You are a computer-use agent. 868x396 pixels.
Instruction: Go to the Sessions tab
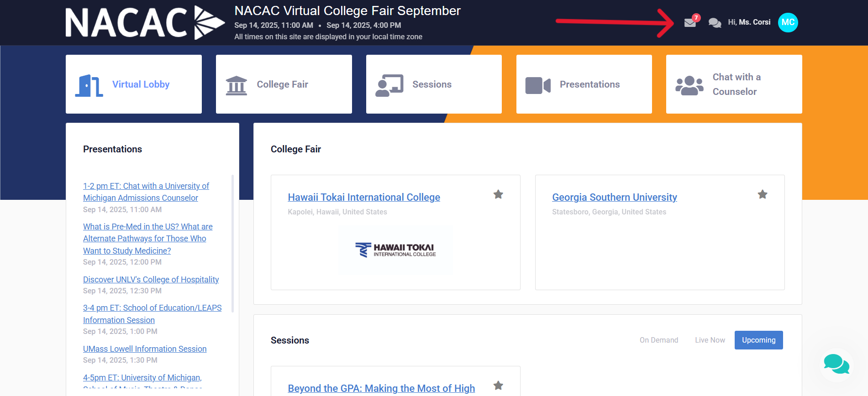(434, 84)
